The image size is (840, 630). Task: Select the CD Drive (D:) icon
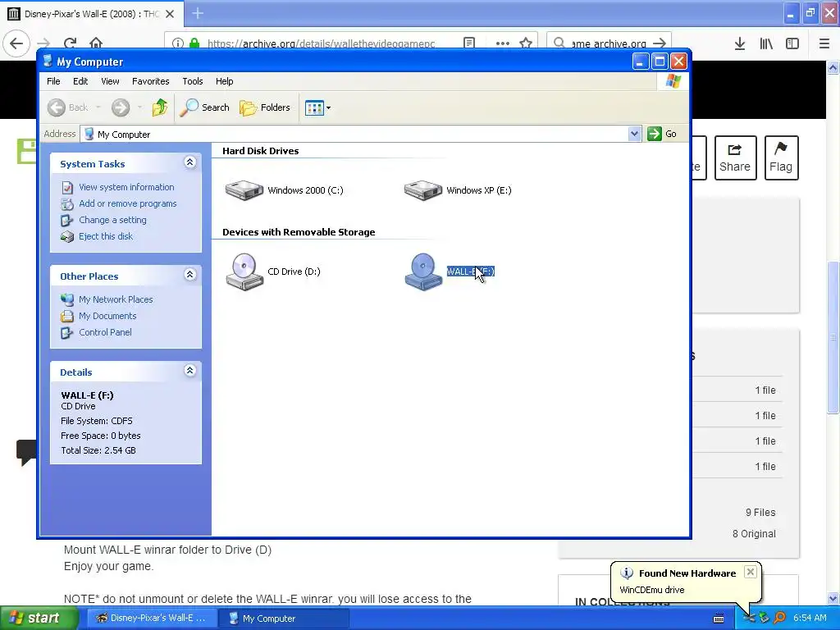[x=244, y=272]
